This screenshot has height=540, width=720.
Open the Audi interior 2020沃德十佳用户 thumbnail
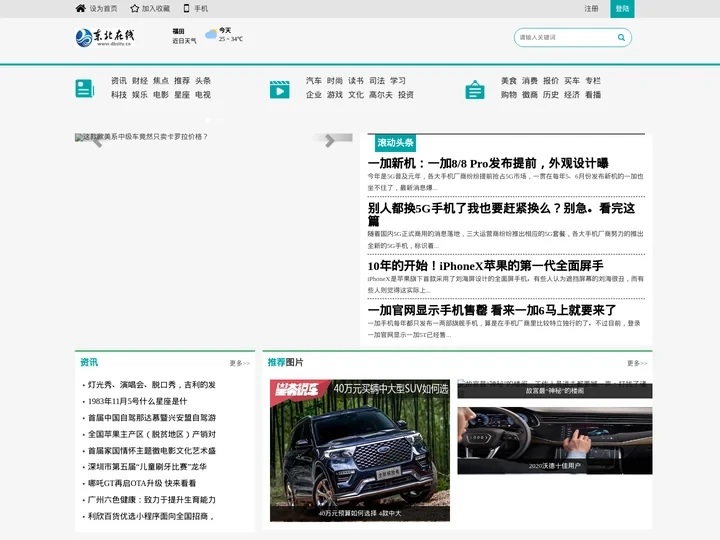(555, 441)
